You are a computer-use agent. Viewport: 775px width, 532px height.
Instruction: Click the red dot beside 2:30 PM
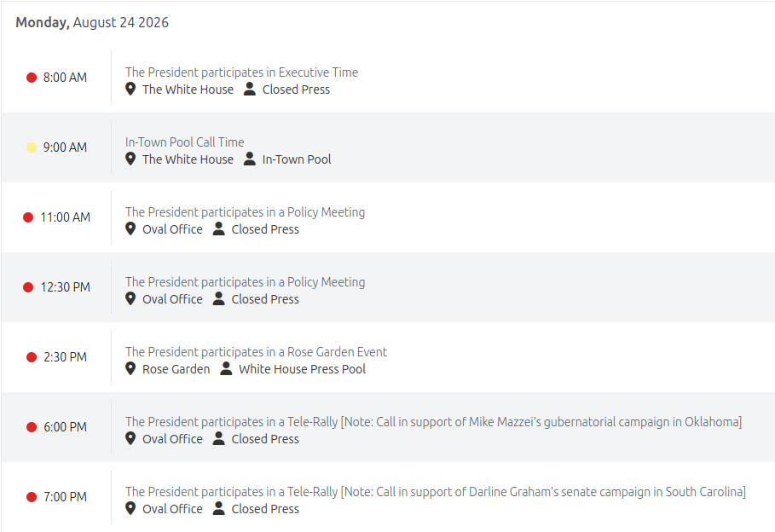coord(32,357)
